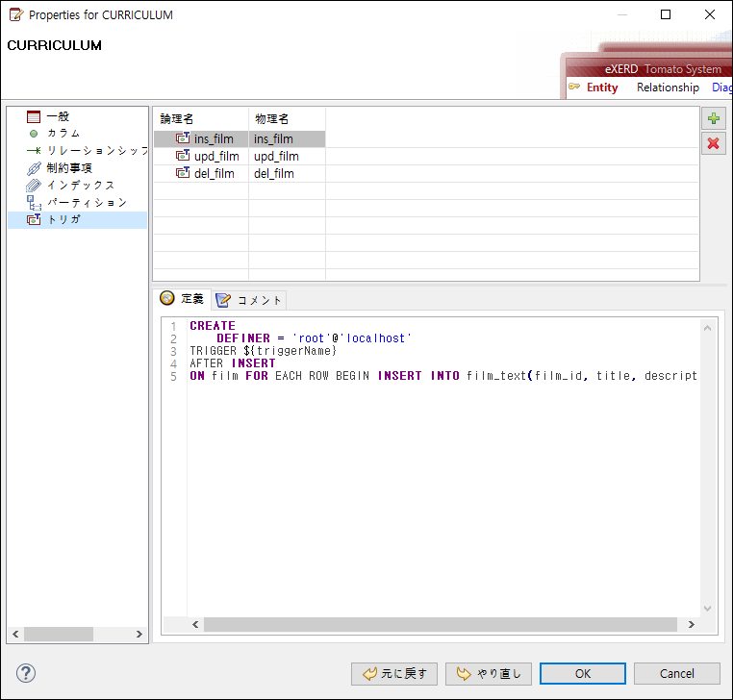733x700 pixels.
Task: Click AFTER INSERT text in line 4
Action: coord(233,363)
